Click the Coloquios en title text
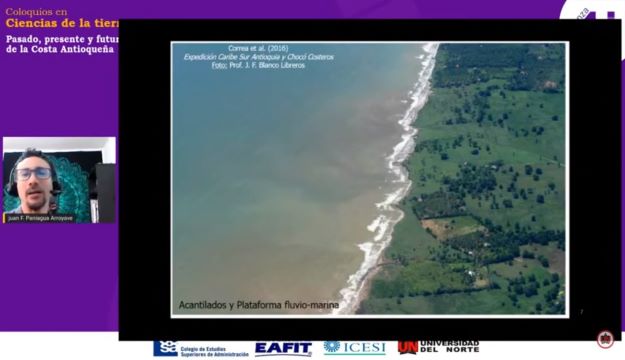625x360 pixels. (x=36, y=12)
